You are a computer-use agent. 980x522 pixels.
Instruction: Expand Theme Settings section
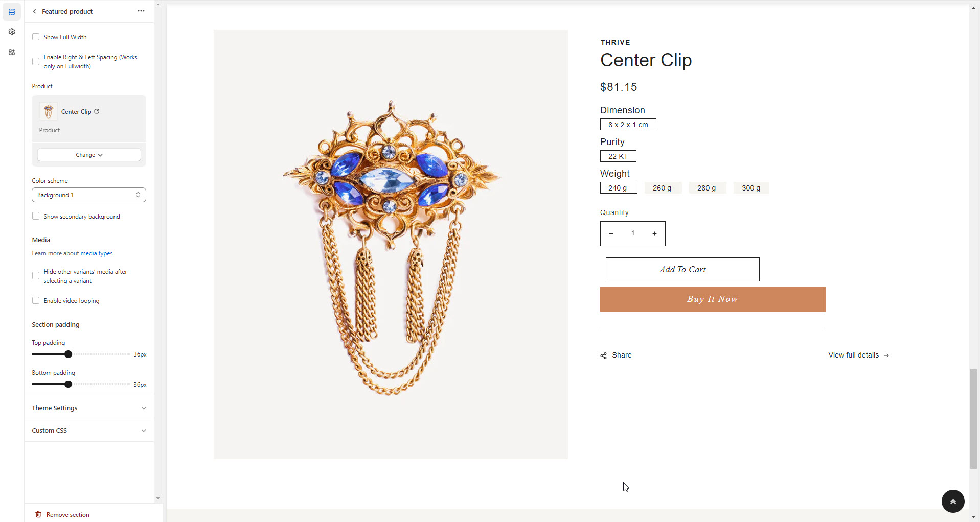(x=89, y=408)
